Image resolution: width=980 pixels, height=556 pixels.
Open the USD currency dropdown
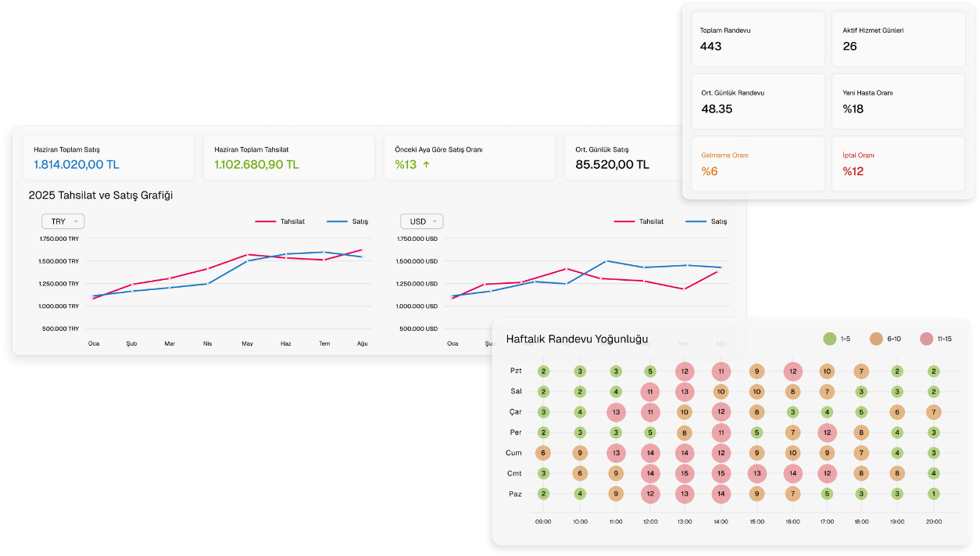coord(421,221)
